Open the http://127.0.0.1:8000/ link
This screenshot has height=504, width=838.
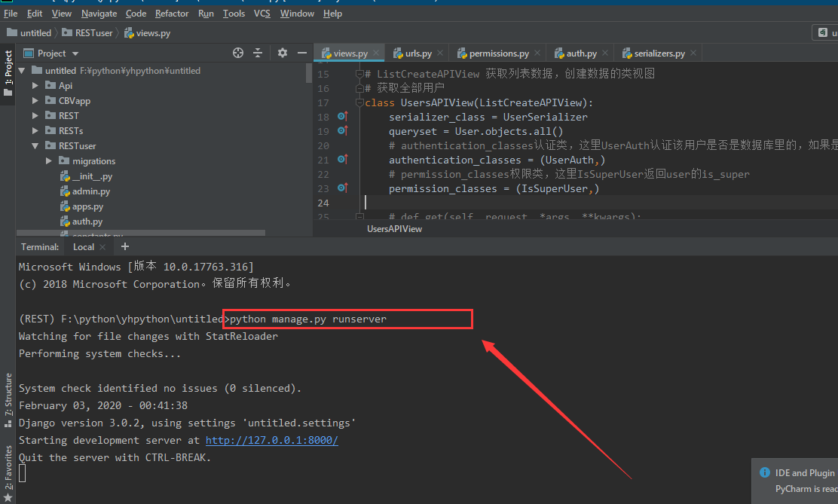click(x=271, y=441)
